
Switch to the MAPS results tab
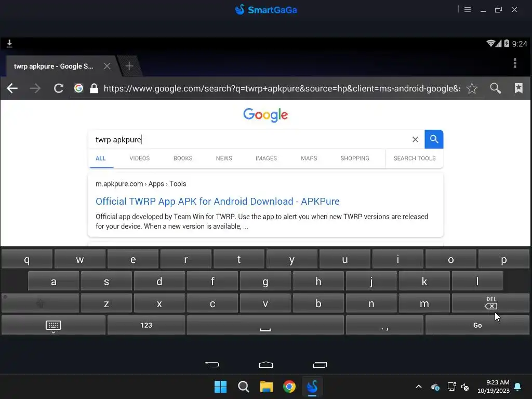click(309, 158)
